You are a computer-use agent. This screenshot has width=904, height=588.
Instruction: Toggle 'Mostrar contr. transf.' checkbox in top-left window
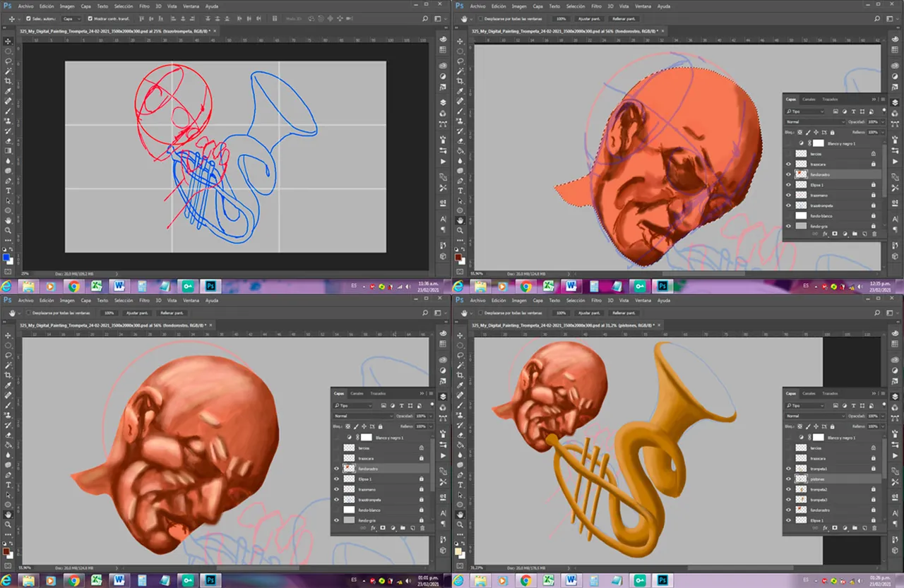(x=90, y=18)
